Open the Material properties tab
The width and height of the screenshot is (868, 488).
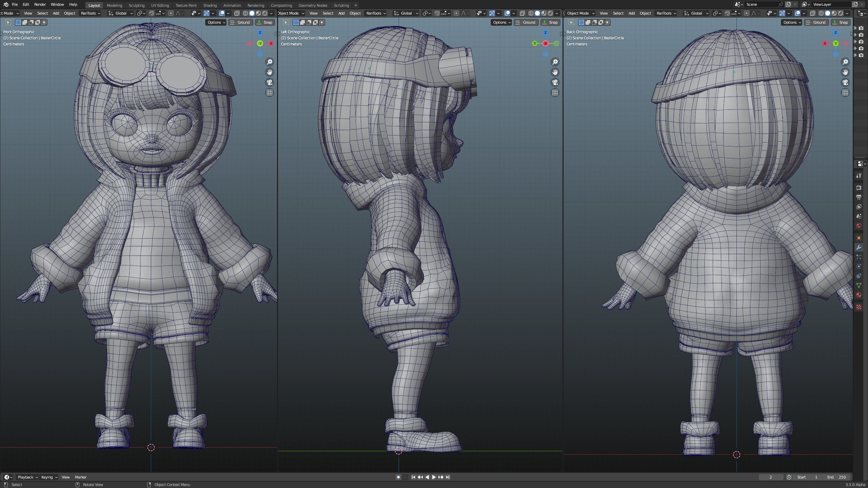coord(859,295)
